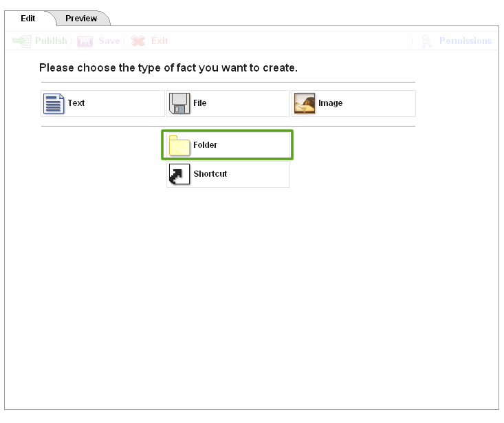504x423 pixels.
Task: Click the Save disk icon
Action: 85,41
